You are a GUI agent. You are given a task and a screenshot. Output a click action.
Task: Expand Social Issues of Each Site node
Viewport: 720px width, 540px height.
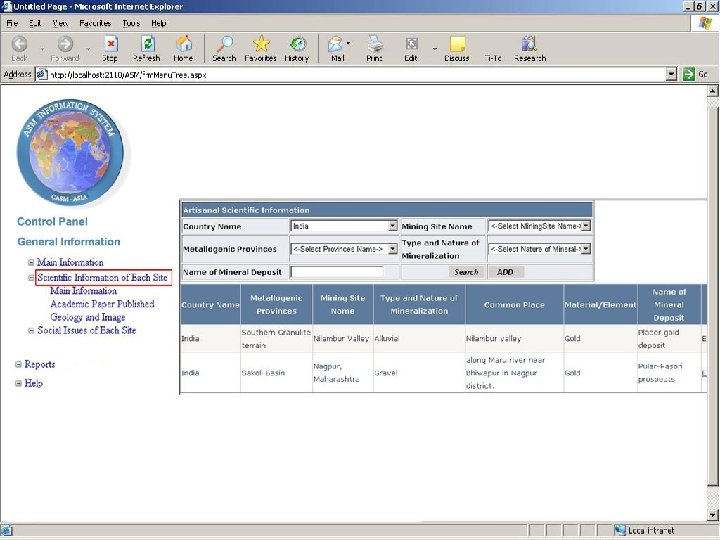[x=31, y=331]
